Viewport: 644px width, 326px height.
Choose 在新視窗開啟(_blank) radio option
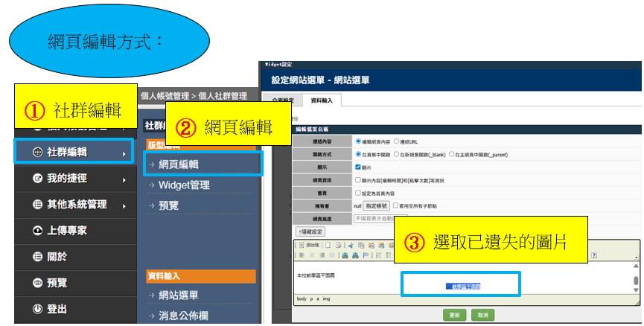click(397, 154)
